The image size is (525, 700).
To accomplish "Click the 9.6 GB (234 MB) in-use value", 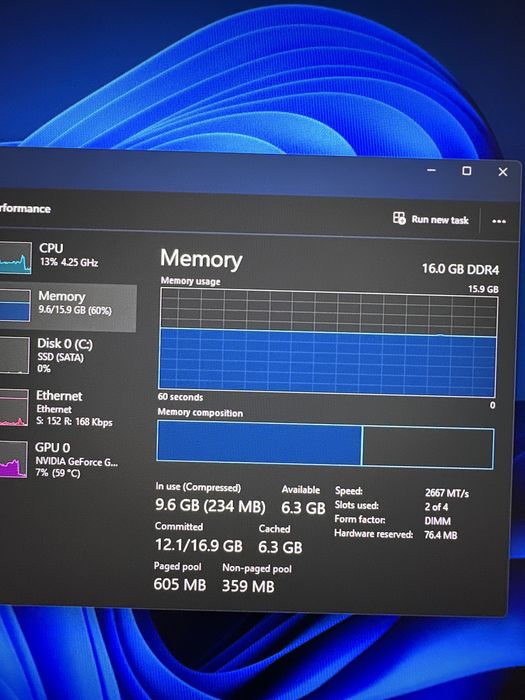I will pos(210,505).
